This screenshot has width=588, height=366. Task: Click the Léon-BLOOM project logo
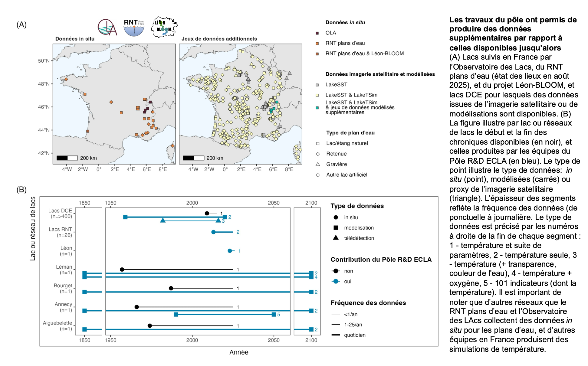[x=164, y=27]
